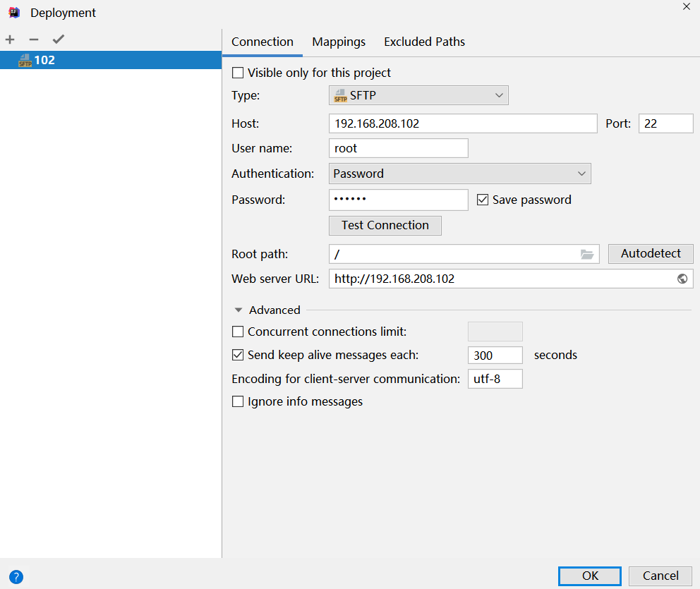The height and width of the screenshot is (589, 700).
Task: Click the Host input field
Action: click(x=462, y=123)
